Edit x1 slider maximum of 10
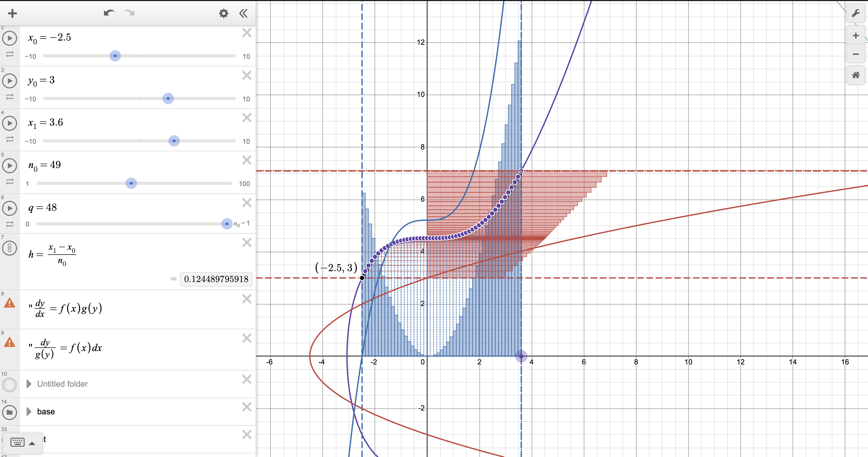This screenshot has width=868, height=457. tap(246, 142)
